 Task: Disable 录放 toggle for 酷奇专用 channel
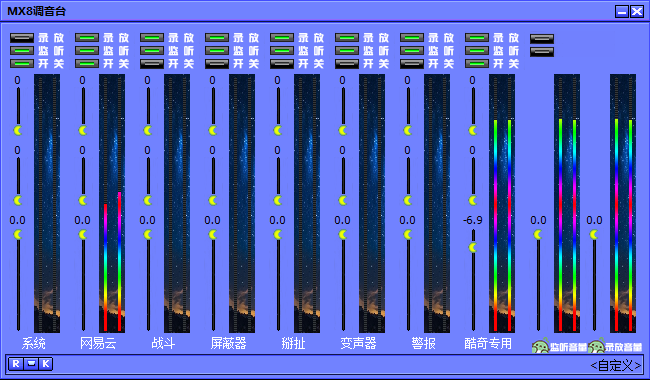(477, 38)
